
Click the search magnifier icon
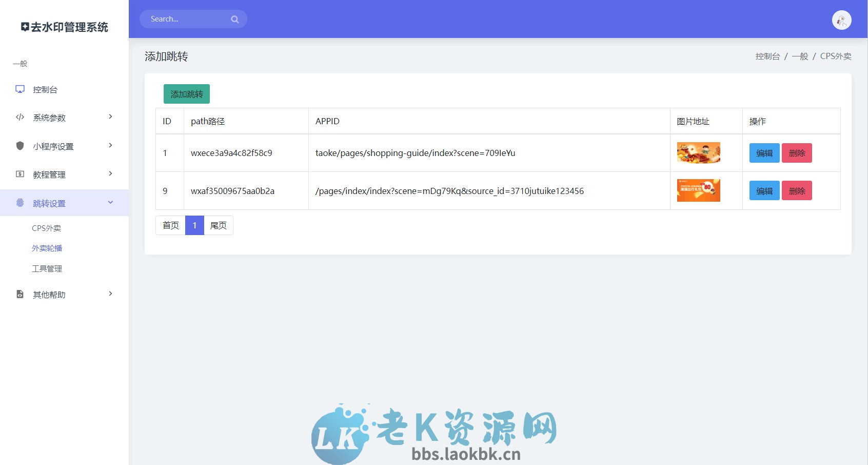click(234, 19)
